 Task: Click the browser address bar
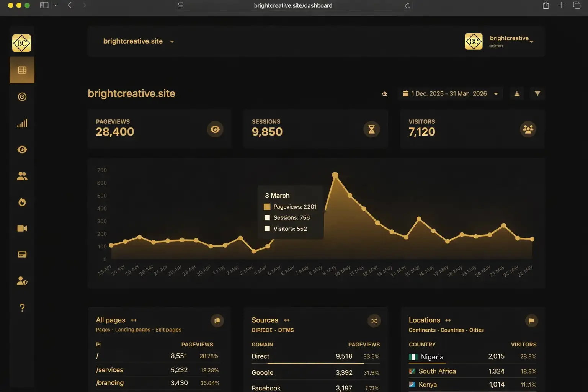(293, 5)
